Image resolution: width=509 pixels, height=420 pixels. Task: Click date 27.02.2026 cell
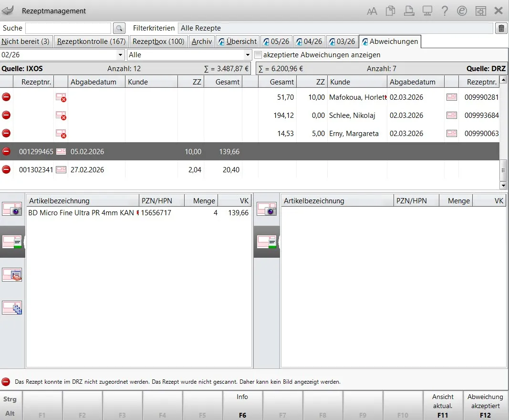pyautogui.click(x=87, y=170)
